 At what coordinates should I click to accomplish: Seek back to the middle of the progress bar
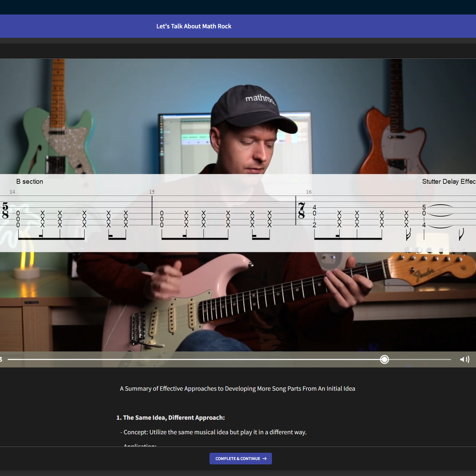[x=229, y=359]
